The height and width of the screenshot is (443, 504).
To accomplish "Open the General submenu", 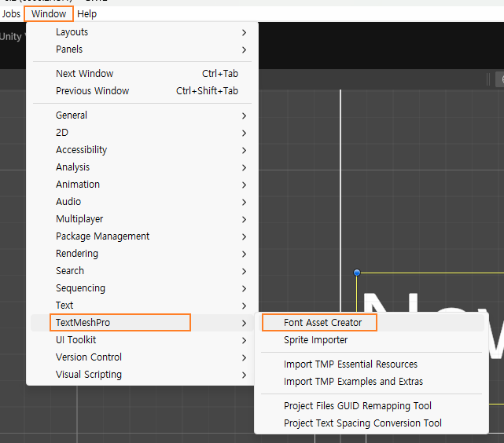I will tap(142, 115).
